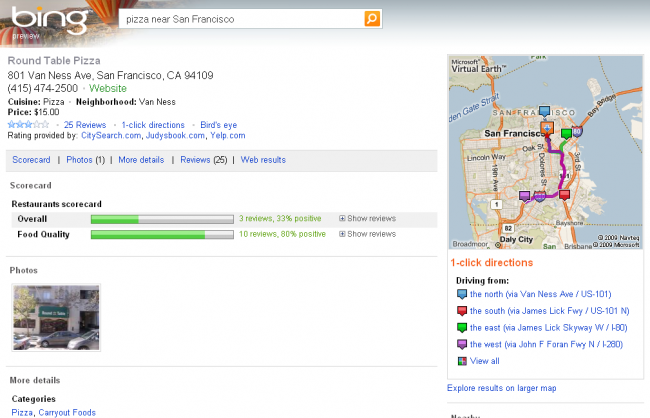Click the orange destination marker on map
This screenshot has width=650, height=418.
coord(547,128)
